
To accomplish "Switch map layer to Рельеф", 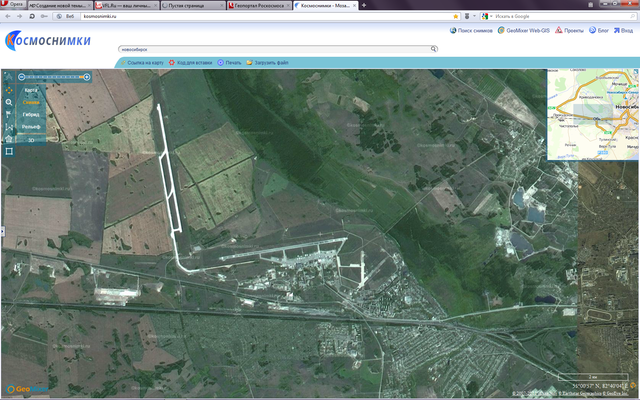I will click(x=32, y=127).
